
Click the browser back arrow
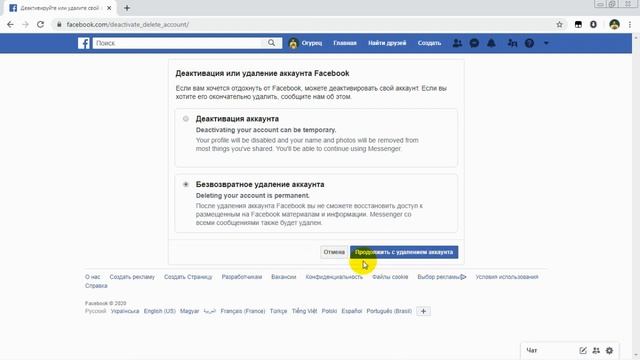click(10, 24)
